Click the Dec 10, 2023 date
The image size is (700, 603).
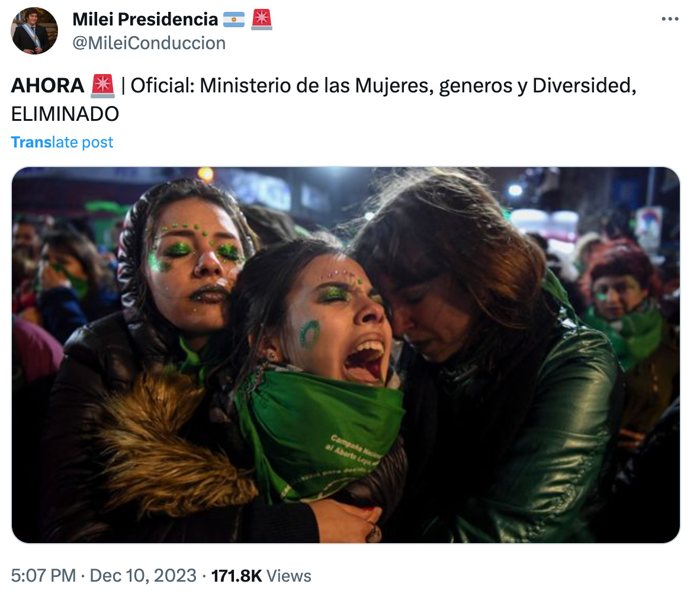point(143,575)
